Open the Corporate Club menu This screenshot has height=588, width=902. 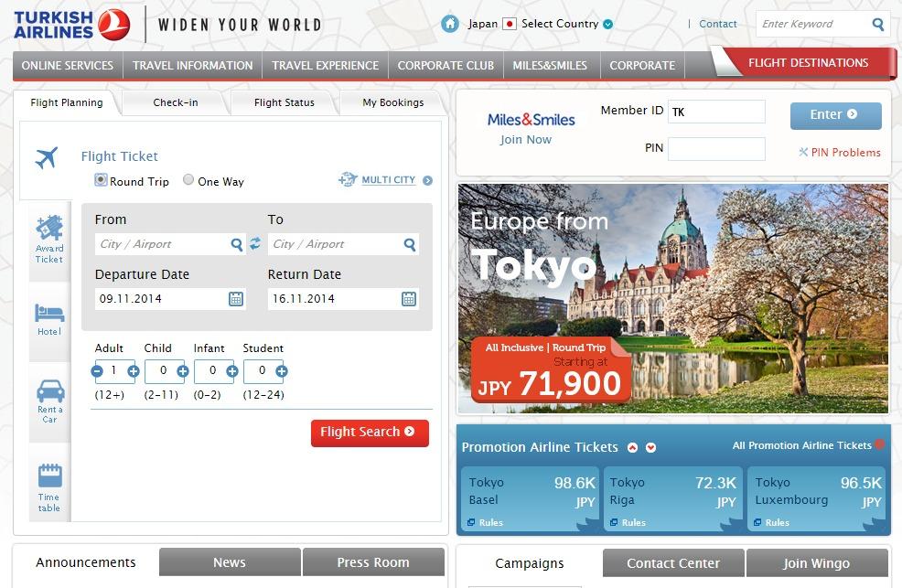click(446, 66)
